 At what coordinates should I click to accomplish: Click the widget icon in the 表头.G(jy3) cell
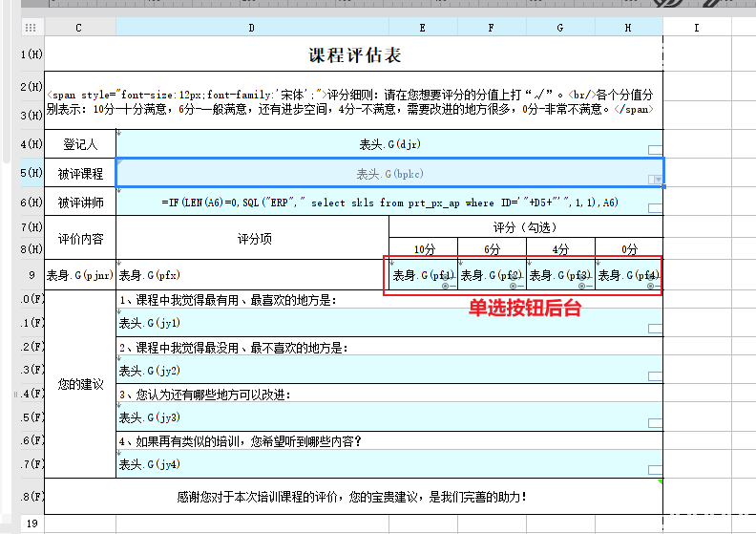pos(655,422)
